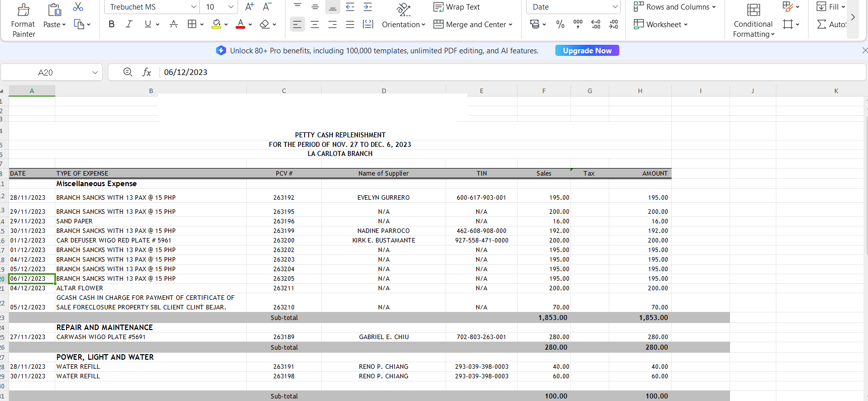Click the Increase Decimal icon

[596, 24]
